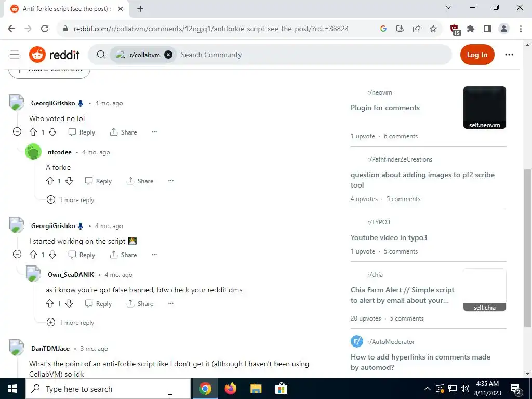Visit the r/AutoModerator community
532x399 pixels.
(391, 342)
